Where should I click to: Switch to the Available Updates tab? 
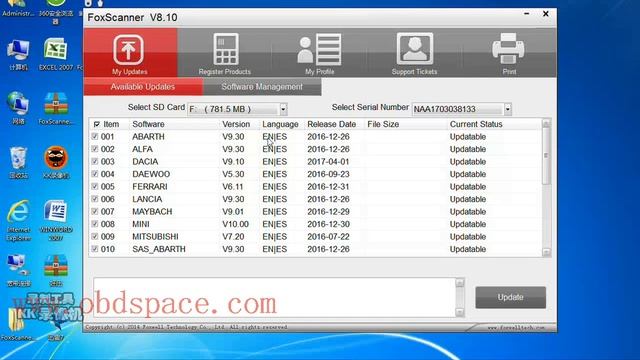[x=143, y=87]
